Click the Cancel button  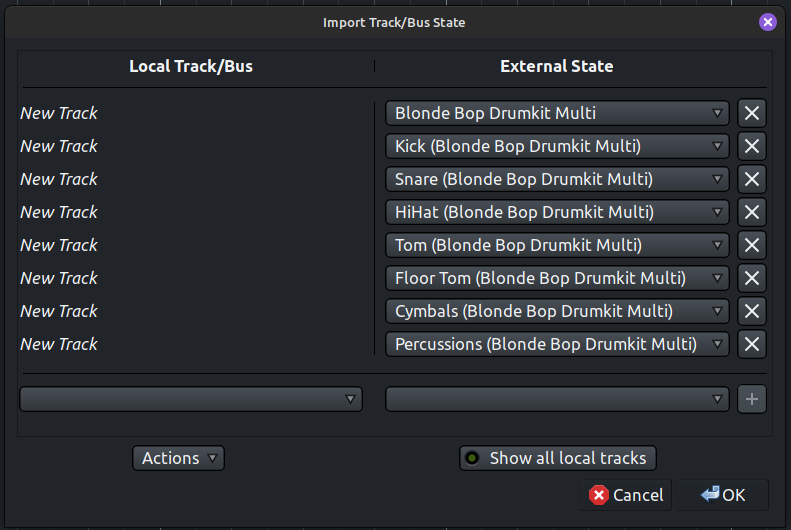[626, 495]
